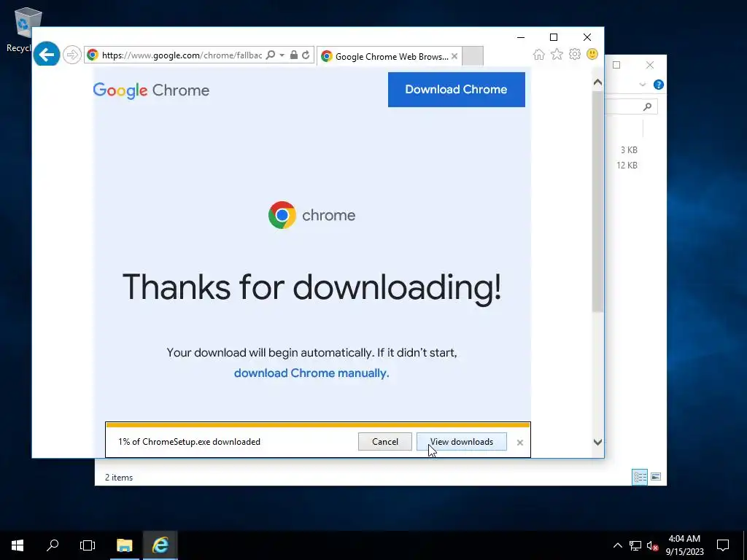
Task: Open the Tools gear menu
Action: point(575,54)
